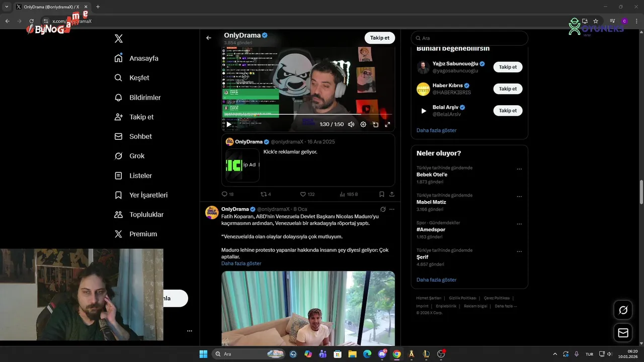Open a new Chrome tab
Viewport: 644px width, 362px height.
tap(98, 7)
